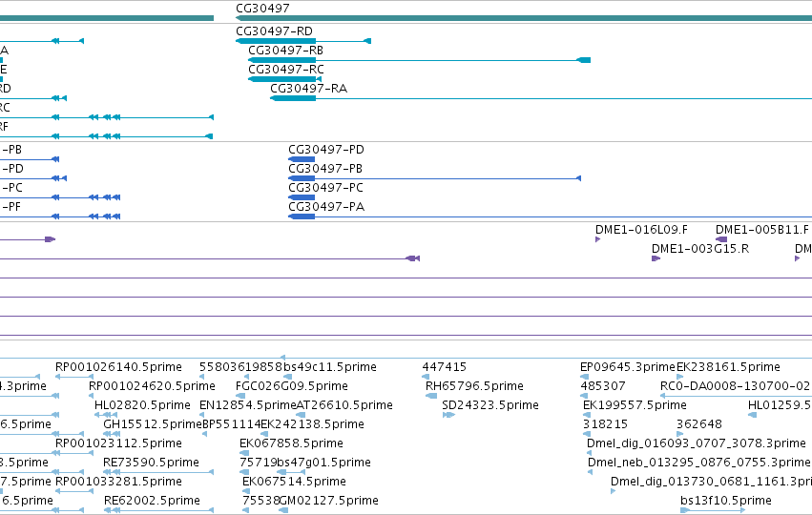Select the HL02820.5prime EST label

click(x=142, y=405)
